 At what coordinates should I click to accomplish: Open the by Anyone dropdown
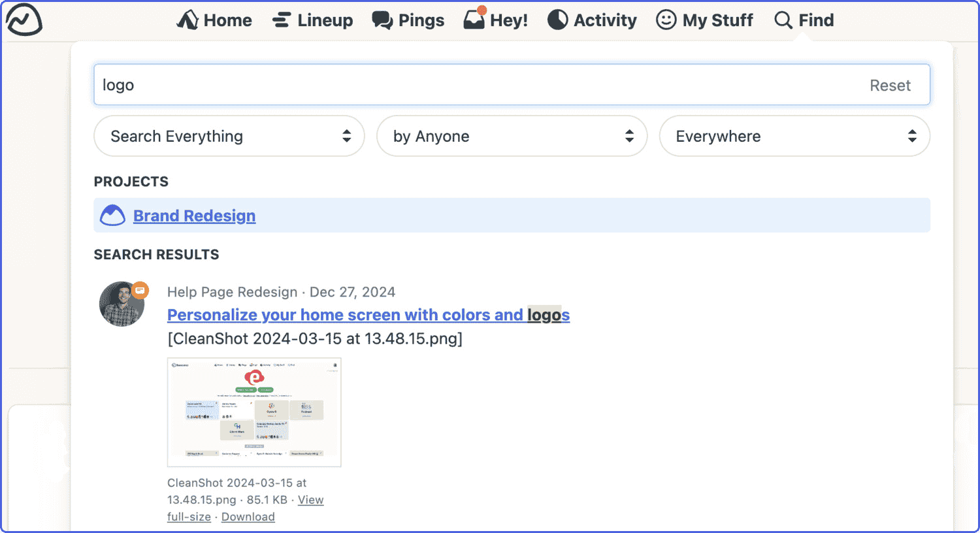[512, 136]
